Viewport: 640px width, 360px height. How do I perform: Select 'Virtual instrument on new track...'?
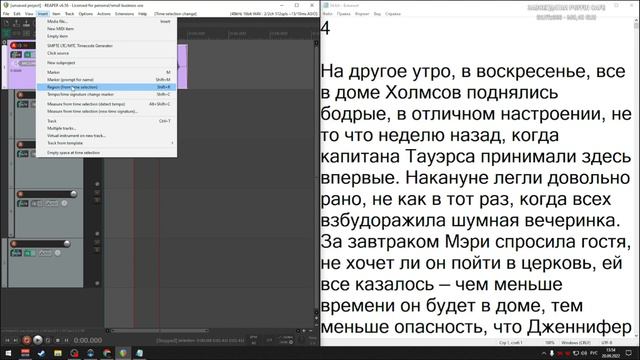pos(107,136)
